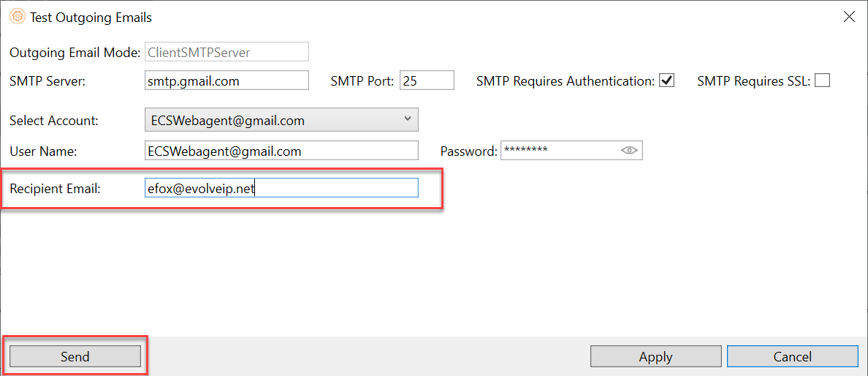Click into the SMTP Port field

(x=427, y=80)
